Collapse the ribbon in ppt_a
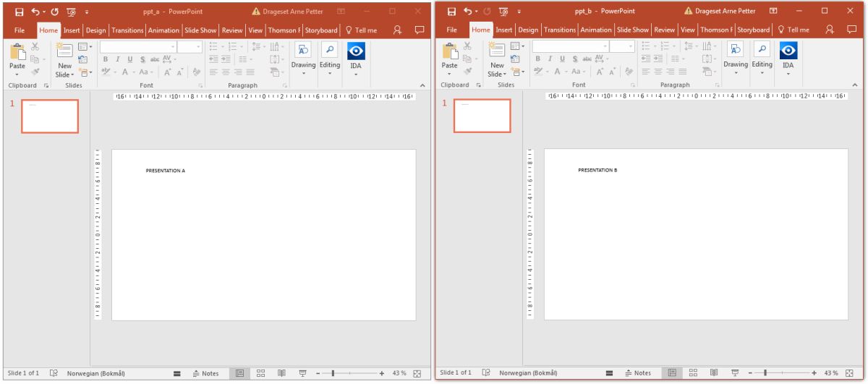This screenshot has width=868, height=384. pyautogui.click(x=422, y=85)
